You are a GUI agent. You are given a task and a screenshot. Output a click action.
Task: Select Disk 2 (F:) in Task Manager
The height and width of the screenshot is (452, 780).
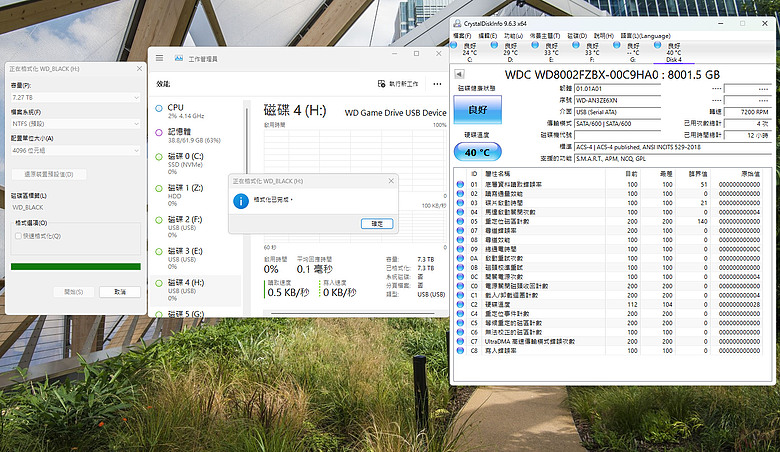pyautogui.click(x=195, y=227)
